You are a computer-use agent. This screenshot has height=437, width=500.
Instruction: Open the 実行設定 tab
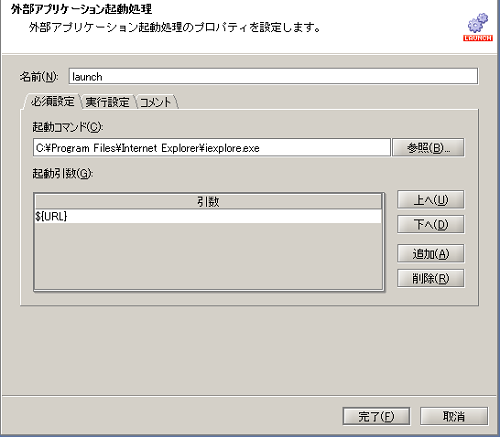(x=107, y=102)
